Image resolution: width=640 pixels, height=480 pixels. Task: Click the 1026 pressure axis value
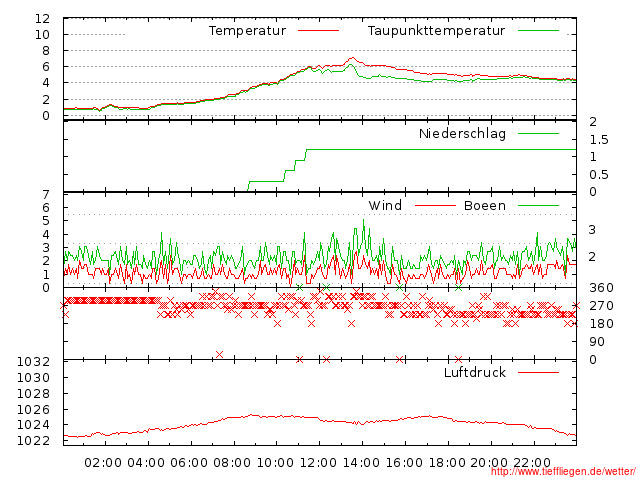coord(33,410)
